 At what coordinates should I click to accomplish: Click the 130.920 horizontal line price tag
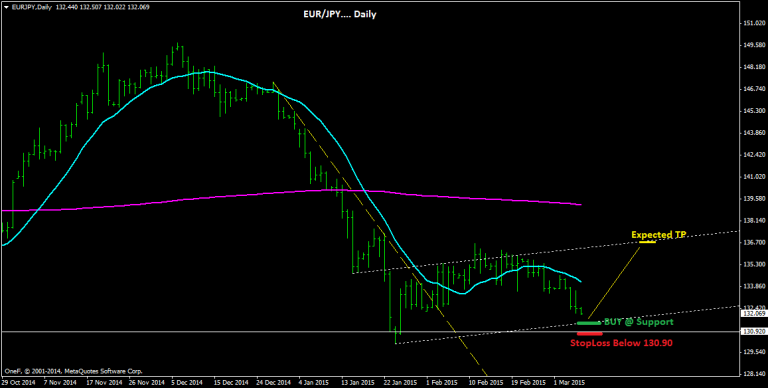pos(753,332)
